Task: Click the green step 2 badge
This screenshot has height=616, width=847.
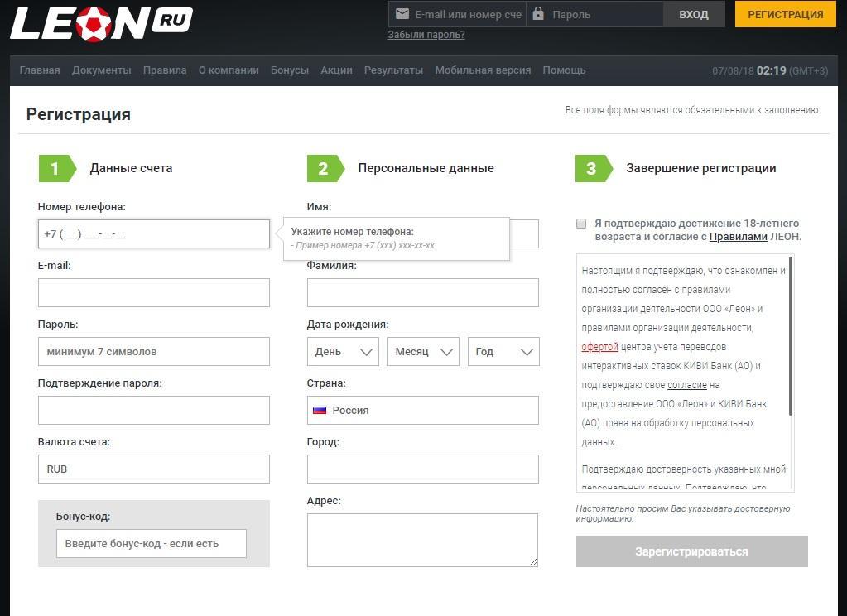Action: [324, 168]
